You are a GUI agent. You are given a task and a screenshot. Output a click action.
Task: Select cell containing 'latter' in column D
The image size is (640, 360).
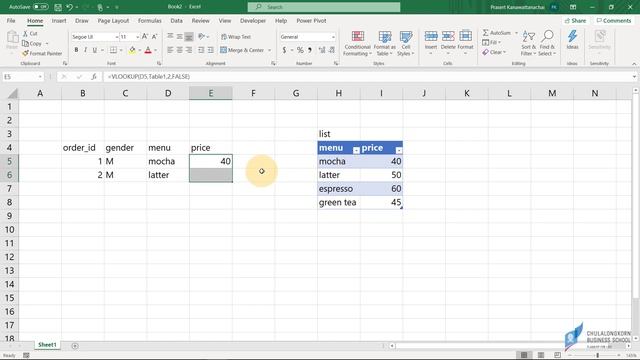pos(168,175)
